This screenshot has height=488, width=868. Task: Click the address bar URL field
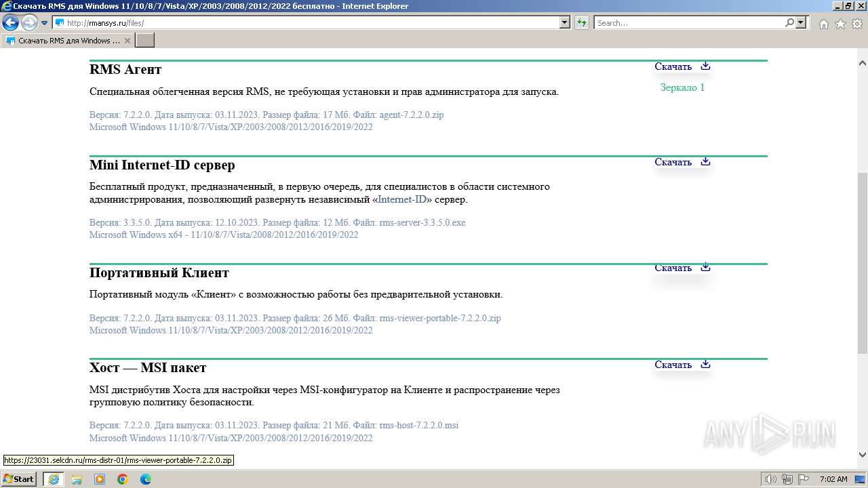pos(307,23)
